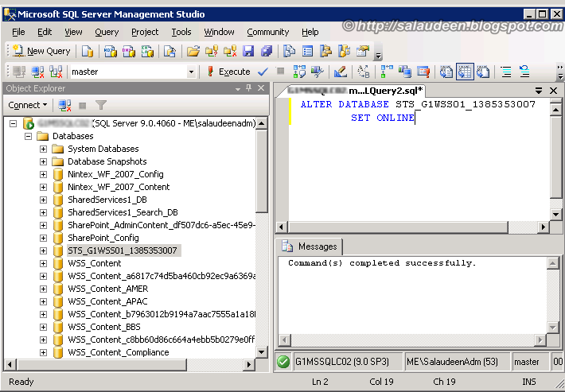The height and width of the screenshot is (392, 565).
Task: Select the WSS_Content_AMER database
Action: point(107,289)
